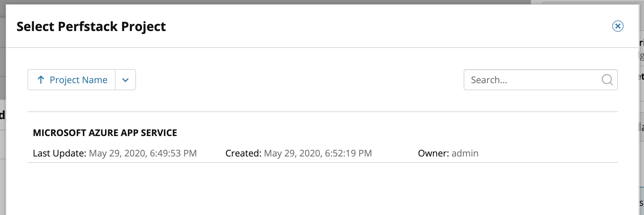Select Microsoft Azure App Service project
644x215 pixels.
coord(105,133)
